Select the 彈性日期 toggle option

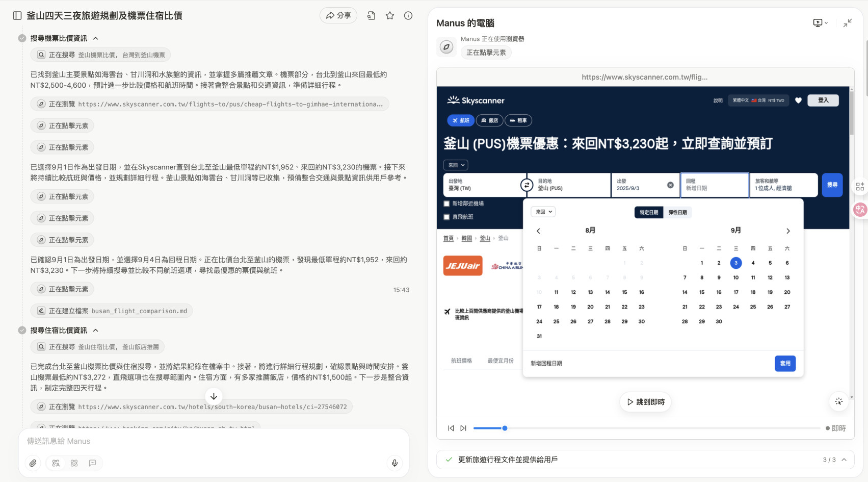677,212
